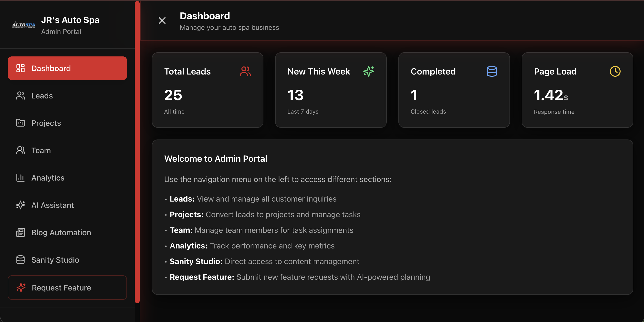Click the Total Leads people icon

point(245,71)
